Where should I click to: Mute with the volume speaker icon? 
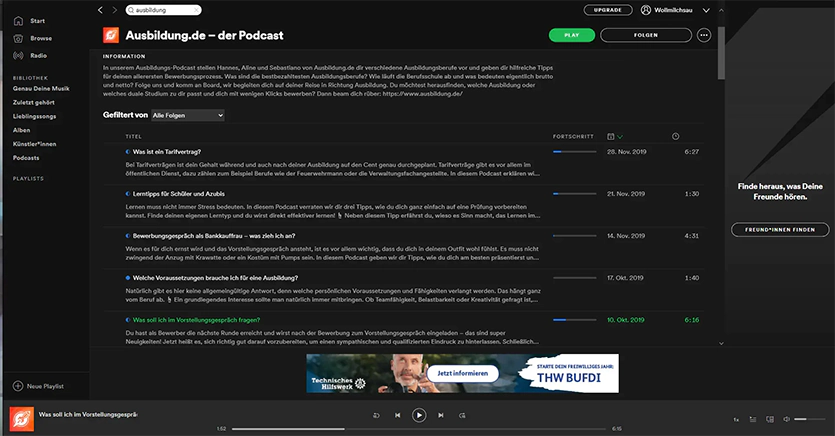pyautogui.click(x=786, y=419)
